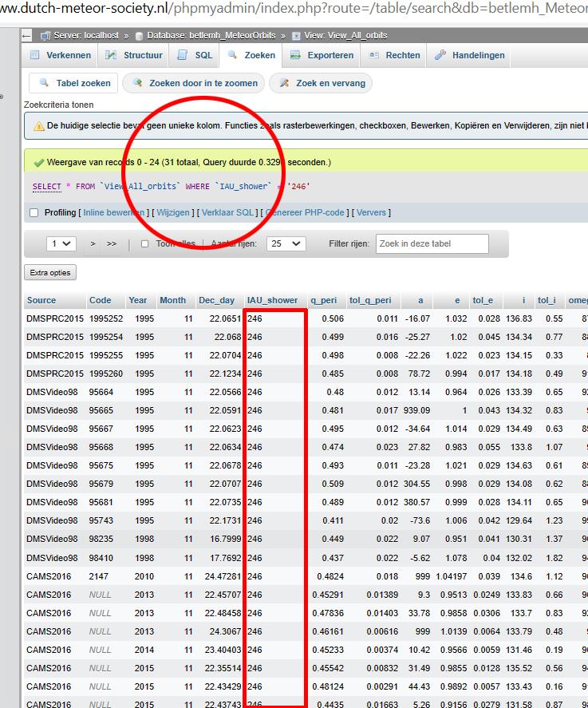Click the cell with Code 1995252
This screenshot has width=588, height=708.
tap(106, 318)
